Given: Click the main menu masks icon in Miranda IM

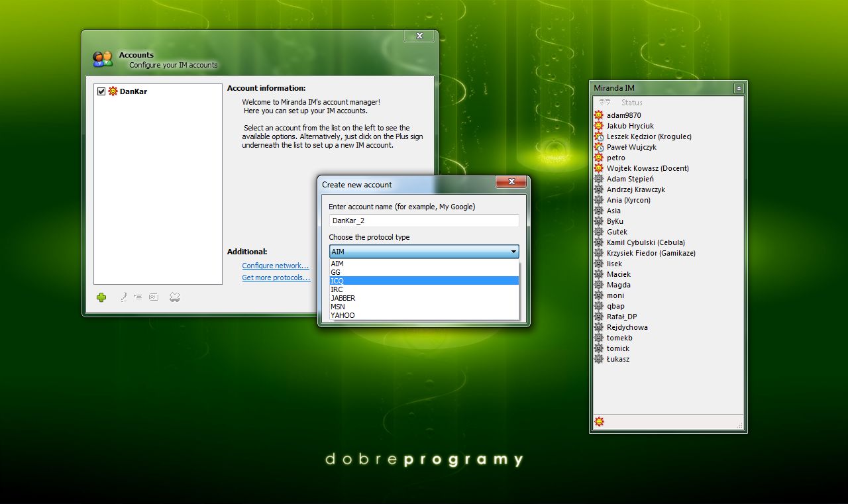Looking at the screenshot, I should [604, 103].
